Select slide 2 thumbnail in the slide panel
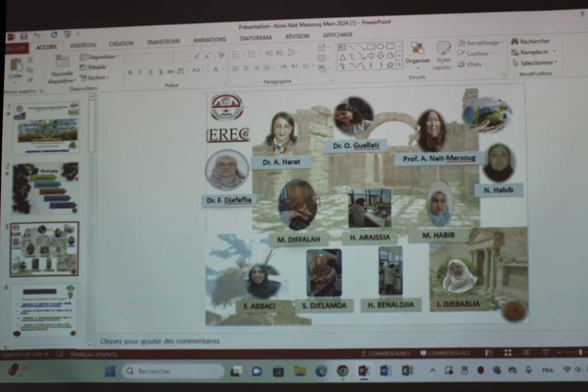The image size is (588, 392). 45,188
